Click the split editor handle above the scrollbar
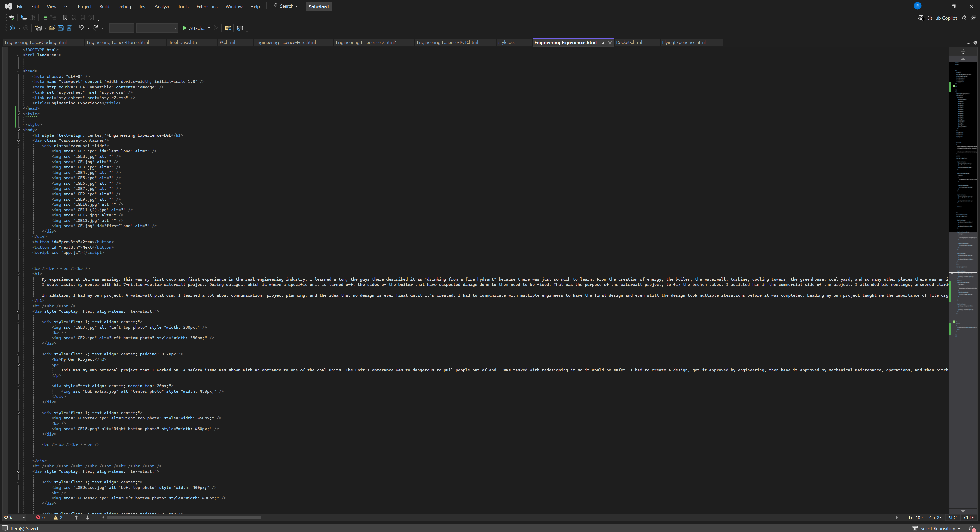This screenshot has height=532, width=980. pos(963,52)
